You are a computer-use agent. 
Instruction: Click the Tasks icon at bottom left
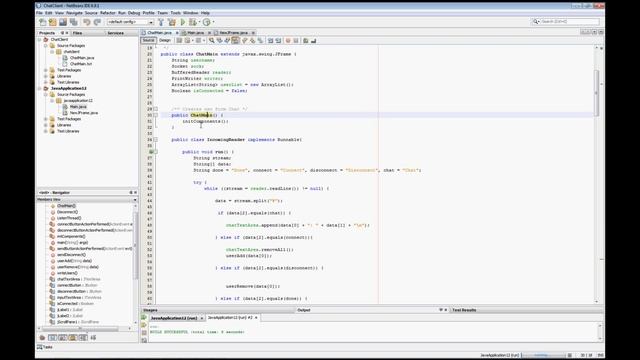[x=40, y=347]
